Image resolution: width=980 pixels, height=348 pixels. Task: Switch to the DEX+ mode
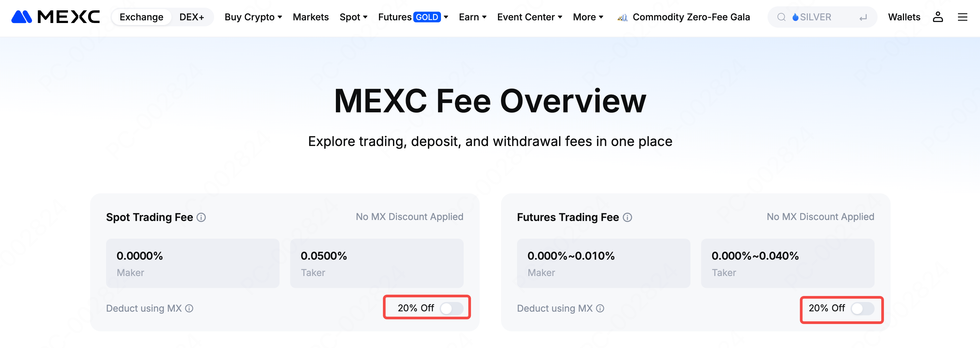192,17
